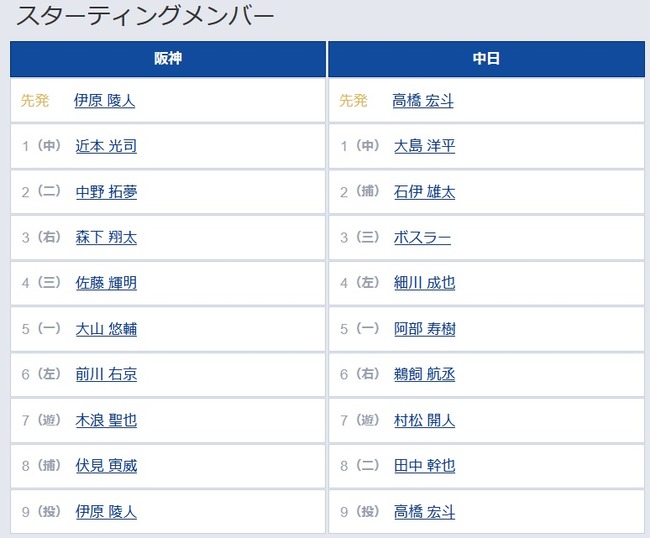Click catcher 伏見 寅威 link
The image size is (650, 538).
(x=106, y=466)
